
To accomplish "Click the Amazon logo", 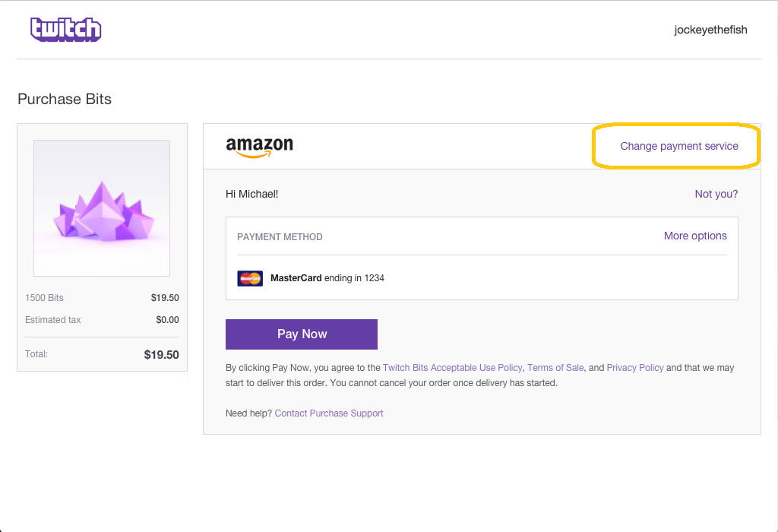I will tap(260, 147).
